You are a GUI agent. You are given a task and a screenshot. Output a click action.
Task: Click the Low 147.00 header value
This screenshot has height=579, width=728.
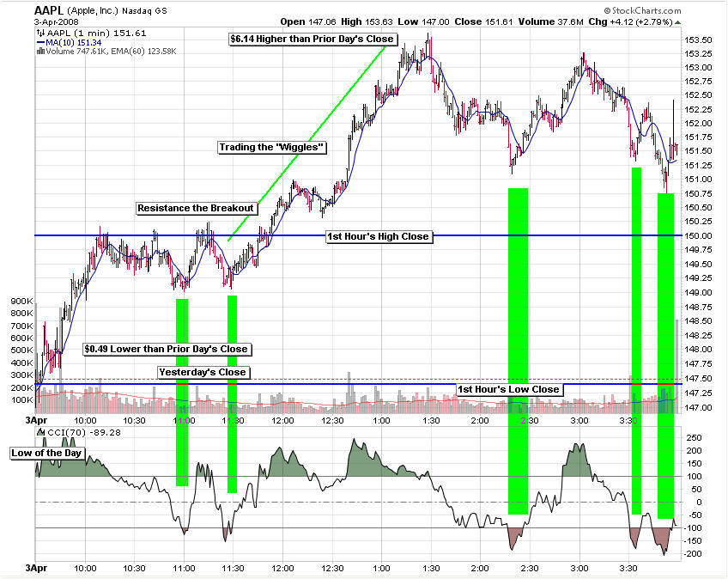(x=423, y=21)
